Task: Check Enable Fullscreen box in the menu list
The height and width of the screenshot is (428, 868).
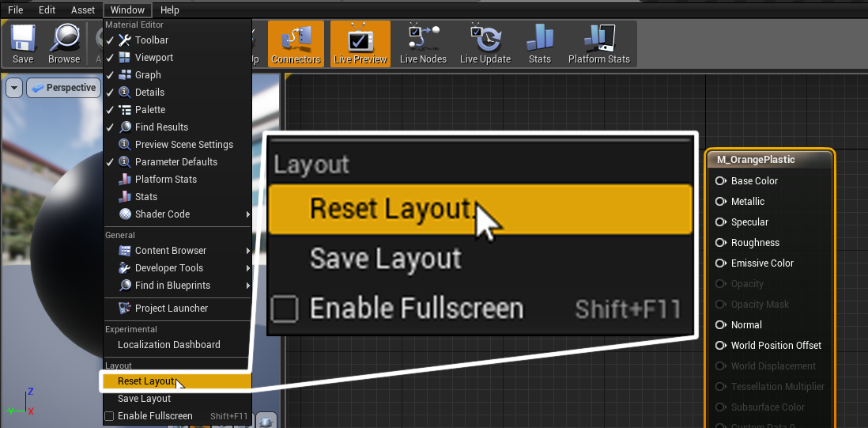Action: (109, 416)
